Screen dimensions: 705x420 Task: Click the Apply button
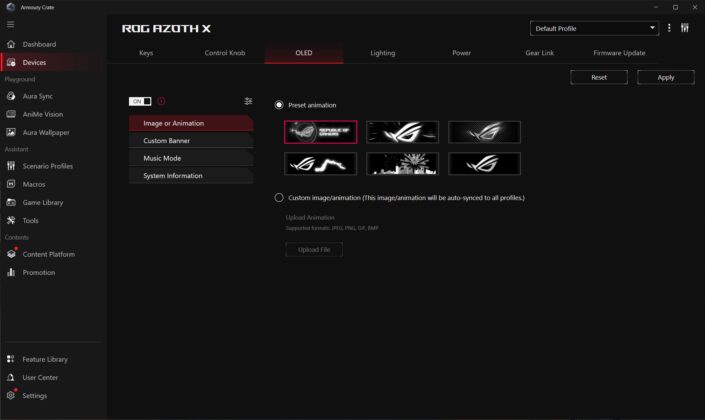665,77
